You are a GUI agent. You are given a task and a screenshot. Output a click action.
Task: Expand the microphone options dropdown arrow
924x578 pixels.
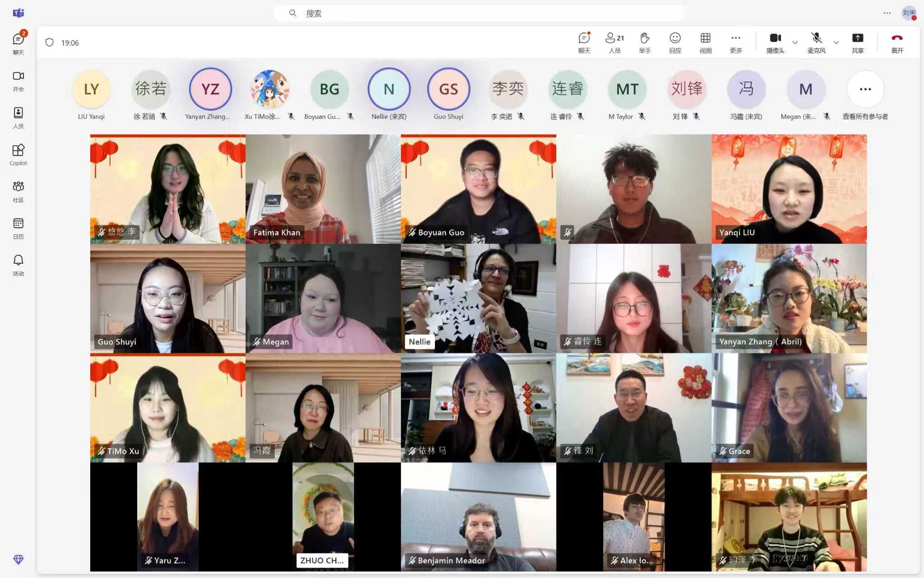[x=836, y=42]
